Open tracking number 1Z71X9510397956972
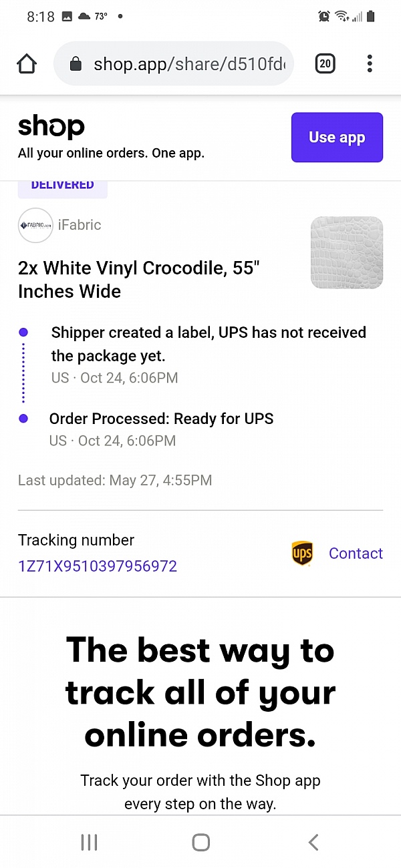Screen dimensions: 401x868 (97, 566)
